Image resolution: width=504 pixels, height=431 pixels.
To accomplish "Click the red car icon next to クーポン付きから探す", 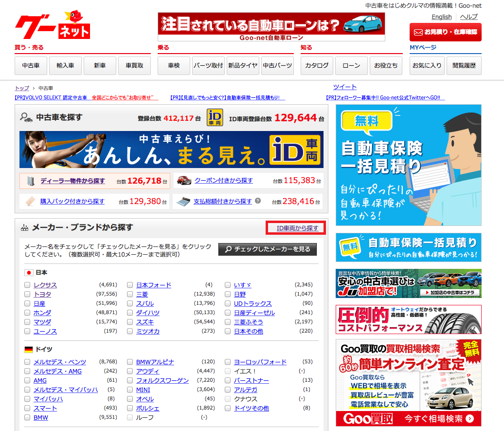I will [x=184, y=180].
